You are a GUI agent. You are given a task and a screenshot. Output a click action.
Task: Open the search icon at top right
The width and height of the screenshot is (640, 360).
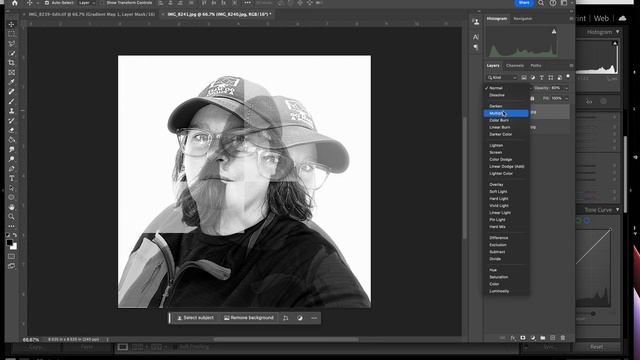pyautogui.click(x=541, y=3)
